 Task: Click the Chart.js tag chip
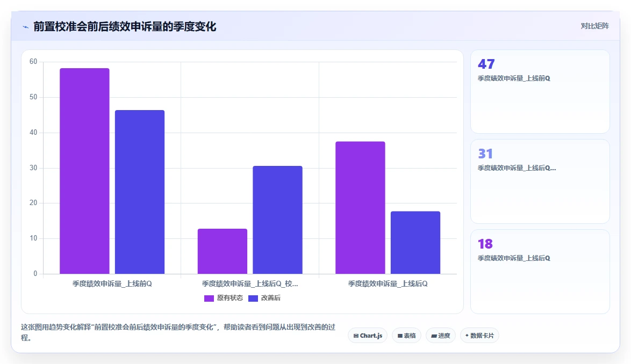368,336
